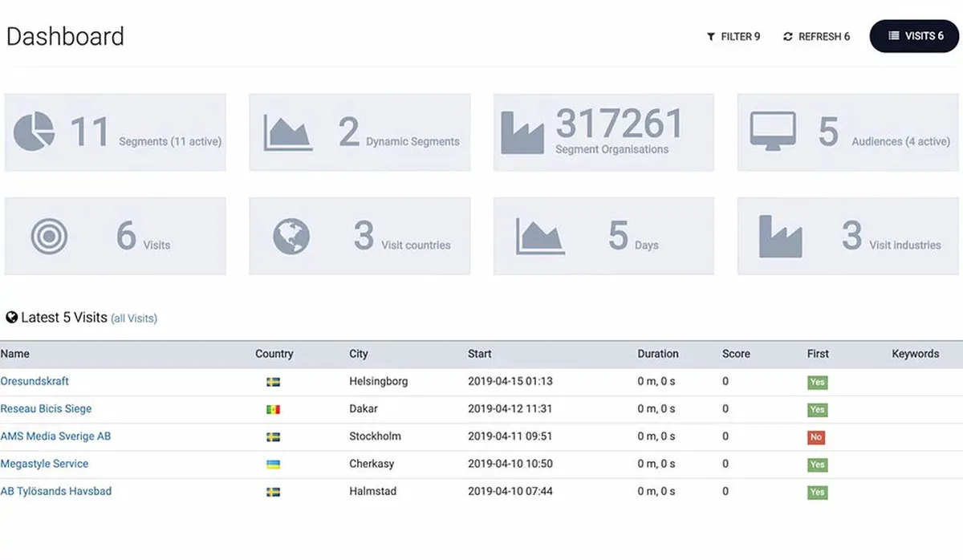Open the Filter 9 button
Viewport: 963px width, 560px height.
point(733,37)
